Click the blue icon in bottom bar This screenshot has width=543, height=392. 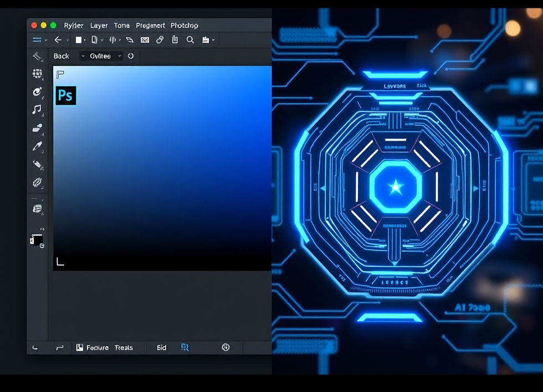(x=185, y=347)
